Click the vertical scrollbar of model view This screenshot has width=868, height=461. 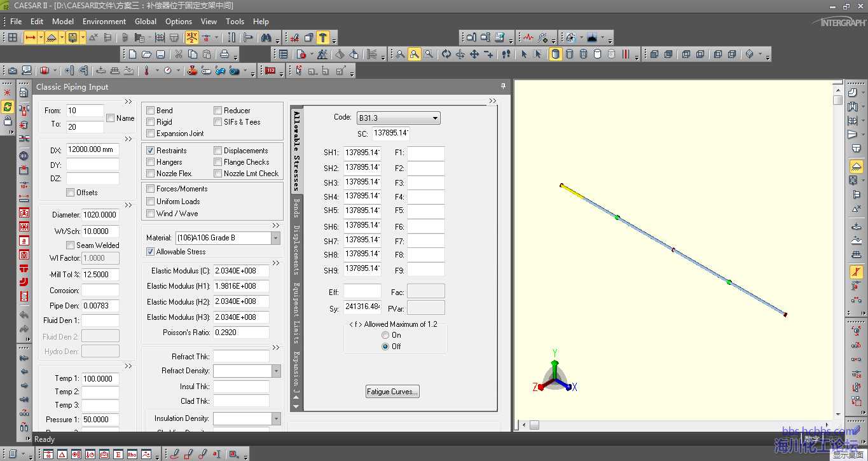[838, 252]
